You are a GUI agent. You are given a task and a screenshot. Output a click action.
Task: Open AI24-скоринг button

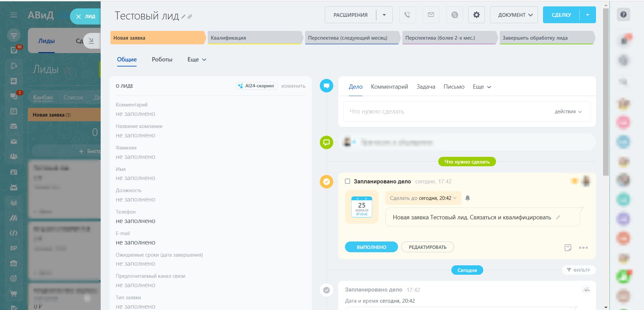click(x=257, y=86)
